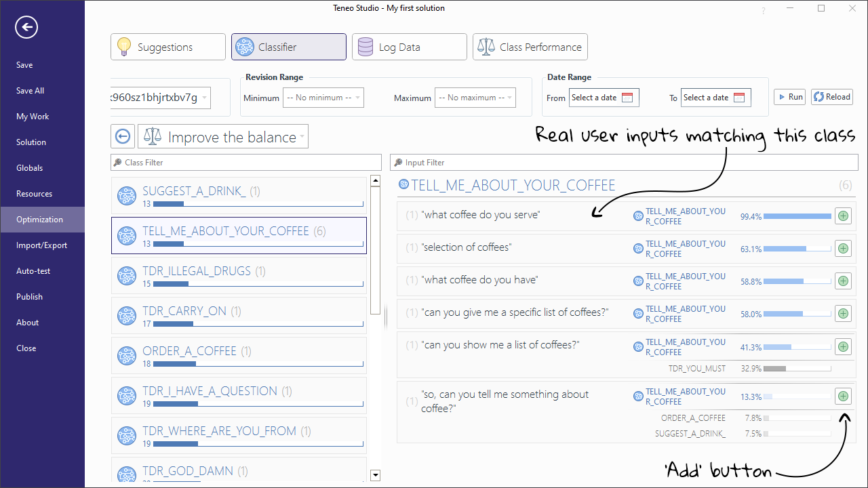Open calendar picker for From date

(627, 98)
